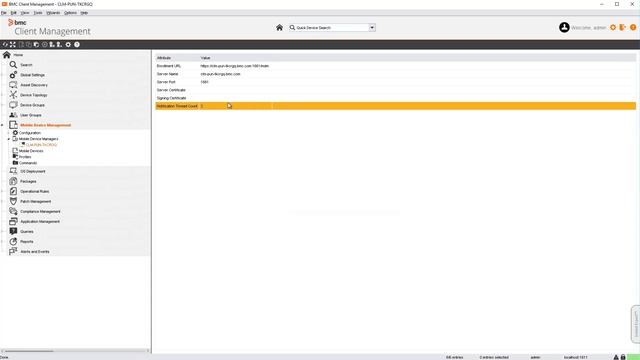
Task: Open the View menu
Action: point(25,13)
